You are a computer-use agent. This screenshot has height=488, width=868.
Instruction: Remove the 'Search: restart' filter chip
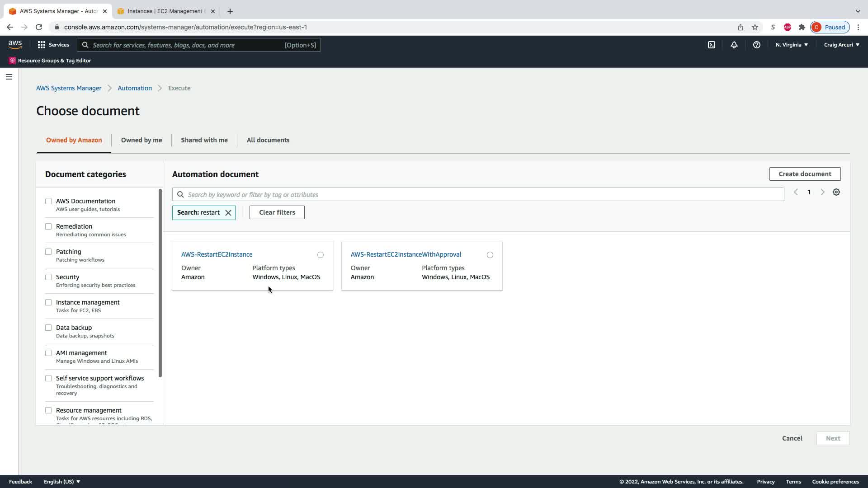(x=228, y=212)
